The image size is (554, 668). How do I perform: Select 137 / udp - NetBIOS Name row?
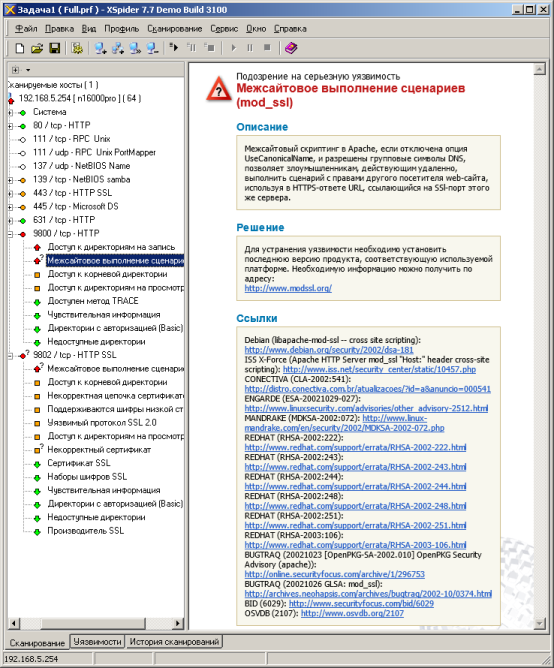click(81, 166)
